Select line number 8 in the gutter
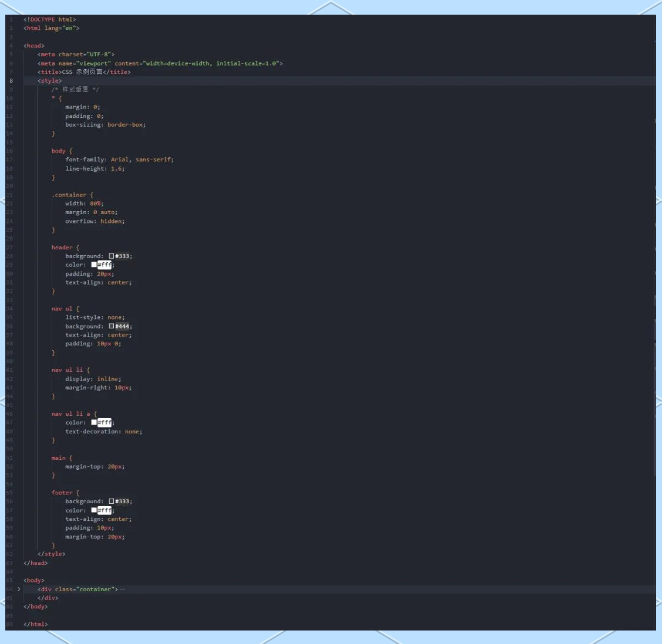662x644 pixels. click(x=11, y=81)
